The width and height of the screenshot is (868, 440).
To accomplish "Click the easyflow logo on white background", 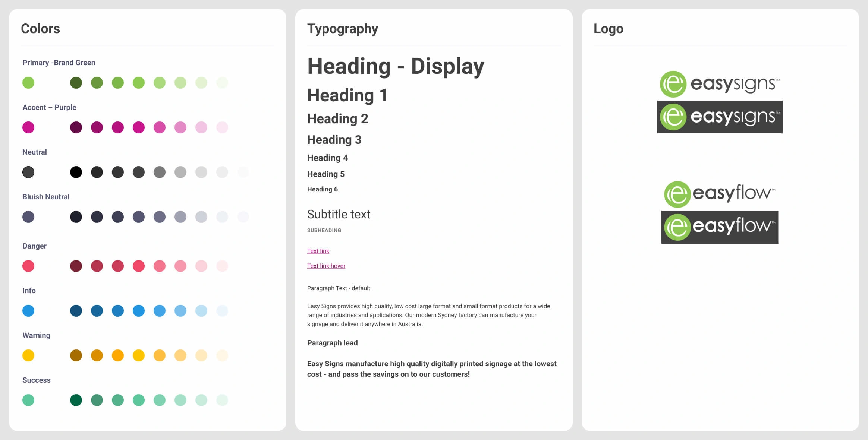I will (719, 194).
